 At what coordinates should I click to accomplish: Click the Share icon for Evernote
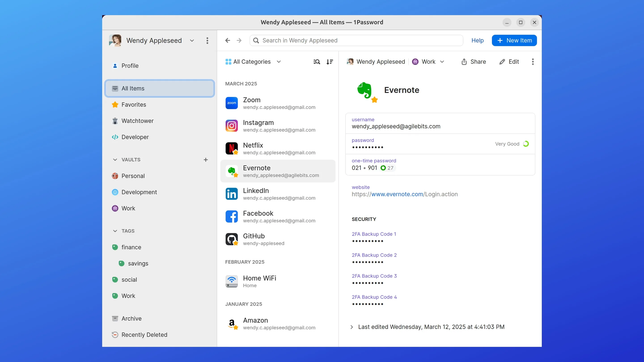464,62
